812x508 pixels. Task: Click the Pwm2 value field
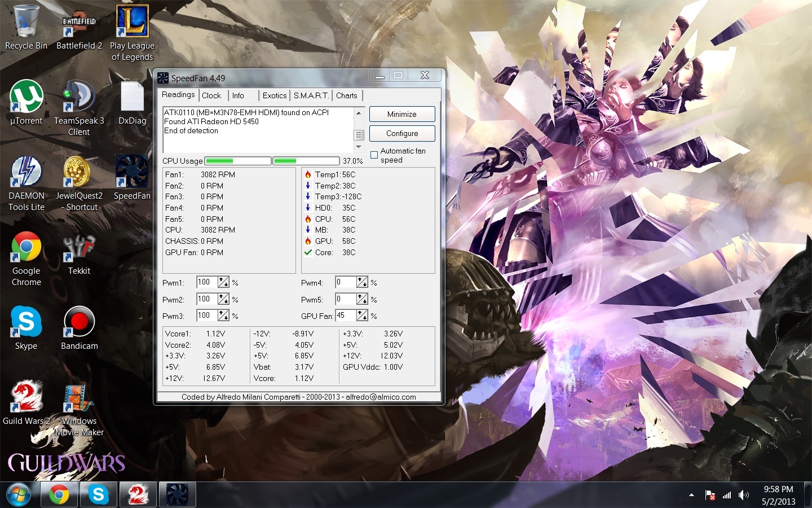[207, 299]
